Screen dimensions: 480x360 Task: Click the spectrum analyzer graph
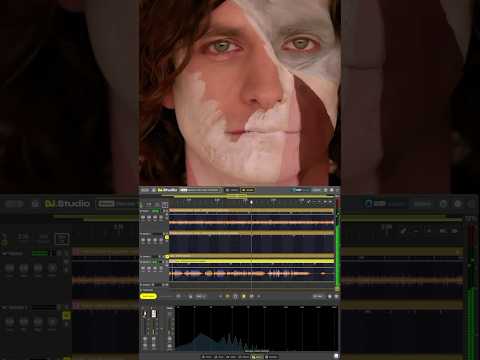click(x=256, y=328)
